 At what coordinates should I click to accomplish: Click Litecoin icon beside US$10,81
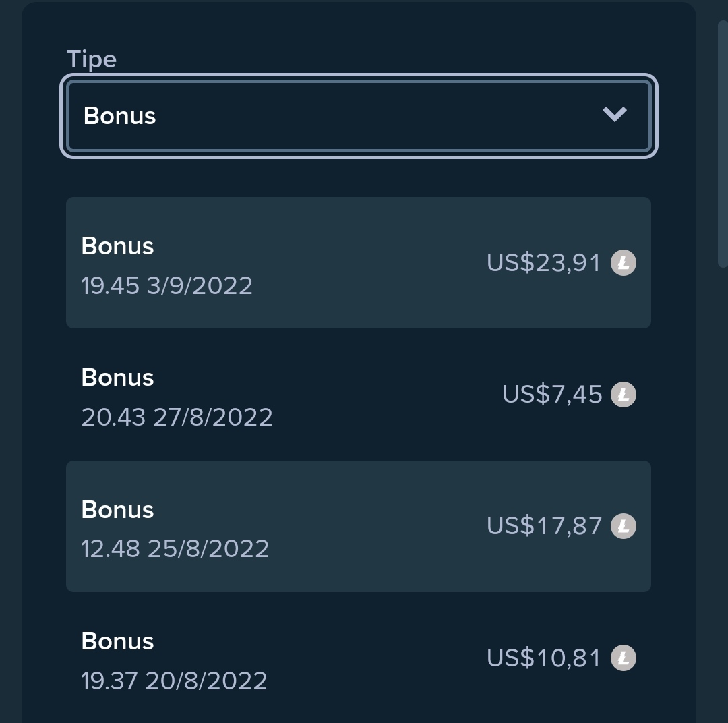coord(623,658)
